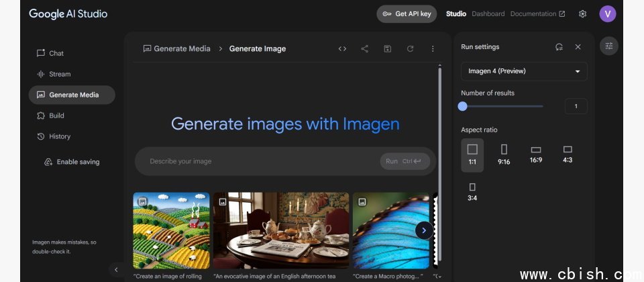Select the English afternoon tea thumbnail
This screenshot has height=282, width=644.
[281, 230]
